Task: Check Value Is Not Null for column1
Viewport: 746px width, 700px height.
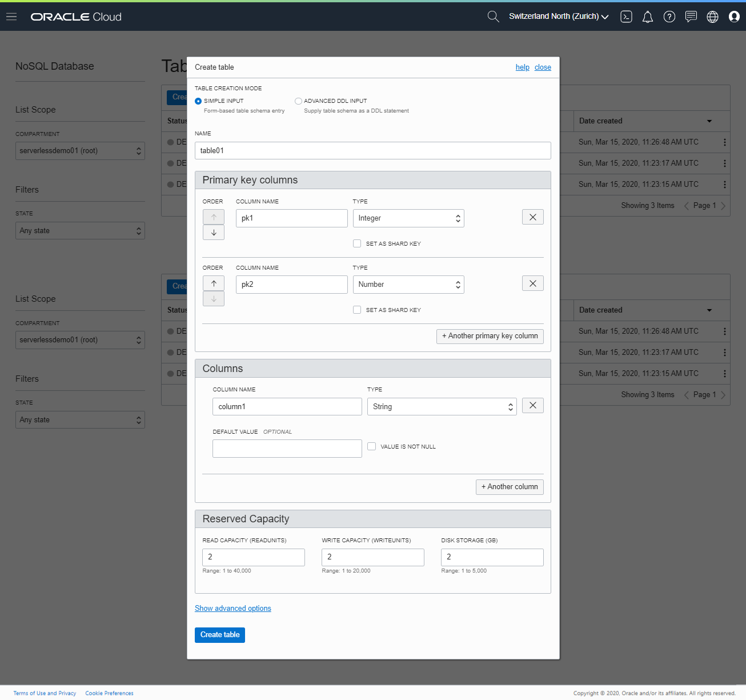Action: click(x=371, y=446)
